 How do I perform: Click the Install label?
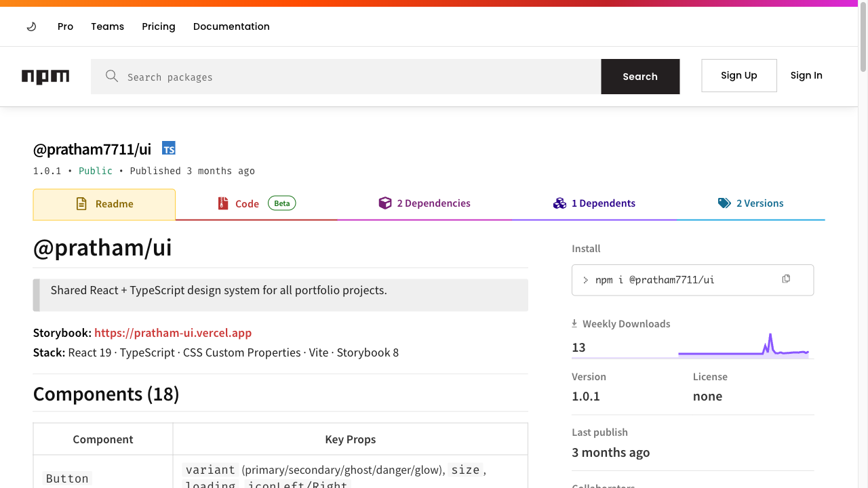tap(586, 249)
